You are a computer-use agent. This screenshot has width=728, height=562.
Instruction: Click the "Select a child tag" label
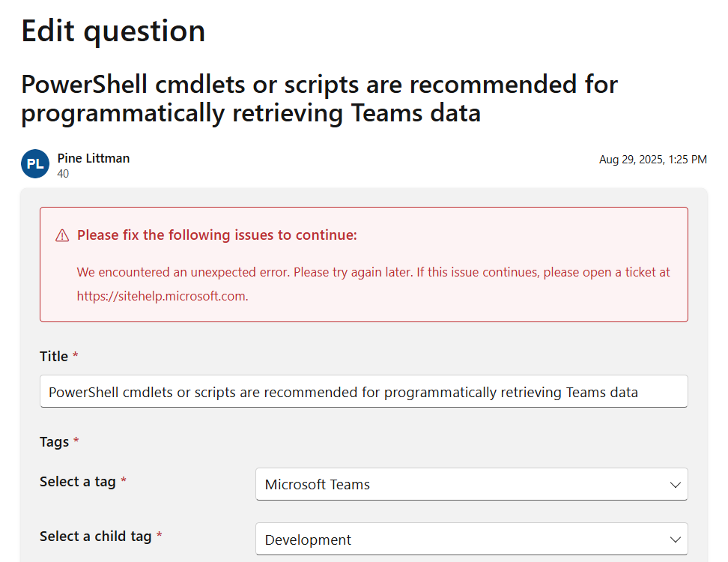pos(96,537)
